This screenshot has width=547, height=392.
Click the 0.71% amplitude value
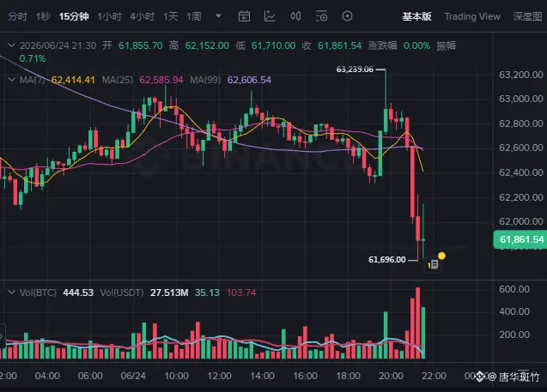[33, 58]
